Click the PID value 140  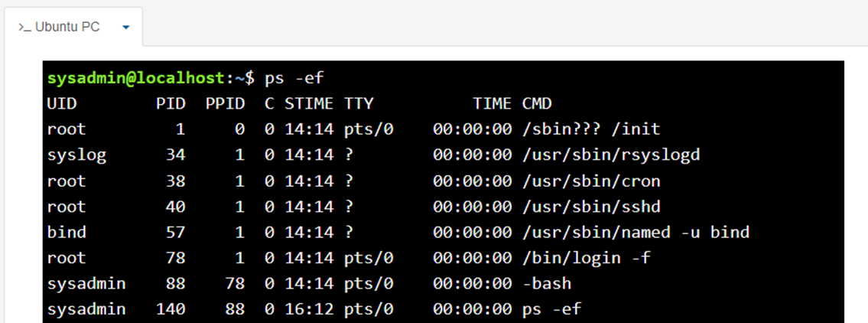click(171, 309)
